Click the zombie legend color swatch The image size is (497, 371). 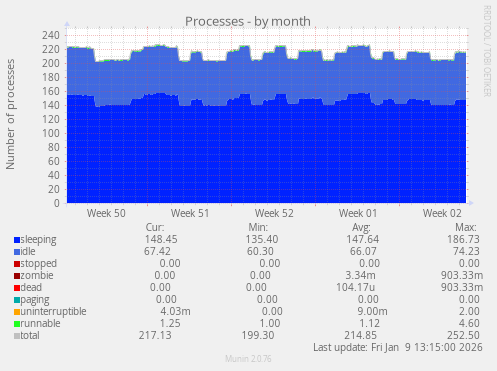17,276
